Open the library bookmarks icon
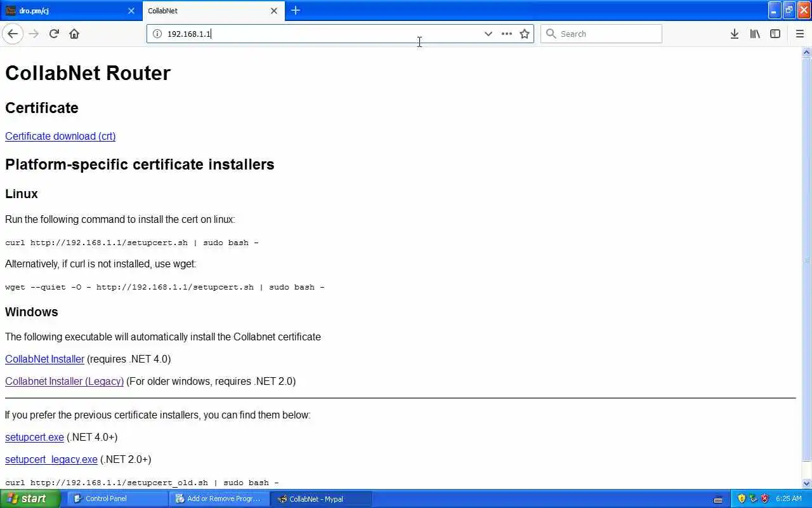 click(755, 34)
